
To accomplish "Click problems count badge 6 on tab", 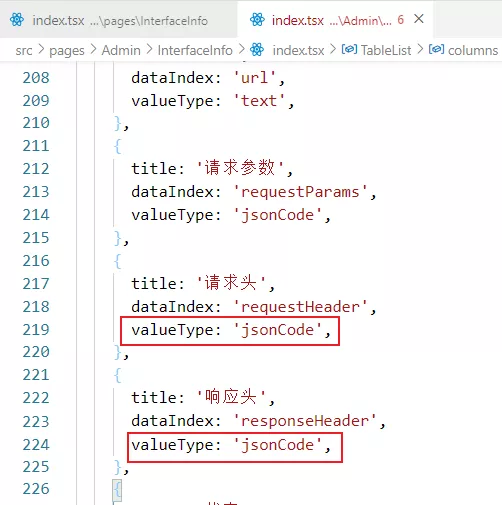I will pos(401,20).
